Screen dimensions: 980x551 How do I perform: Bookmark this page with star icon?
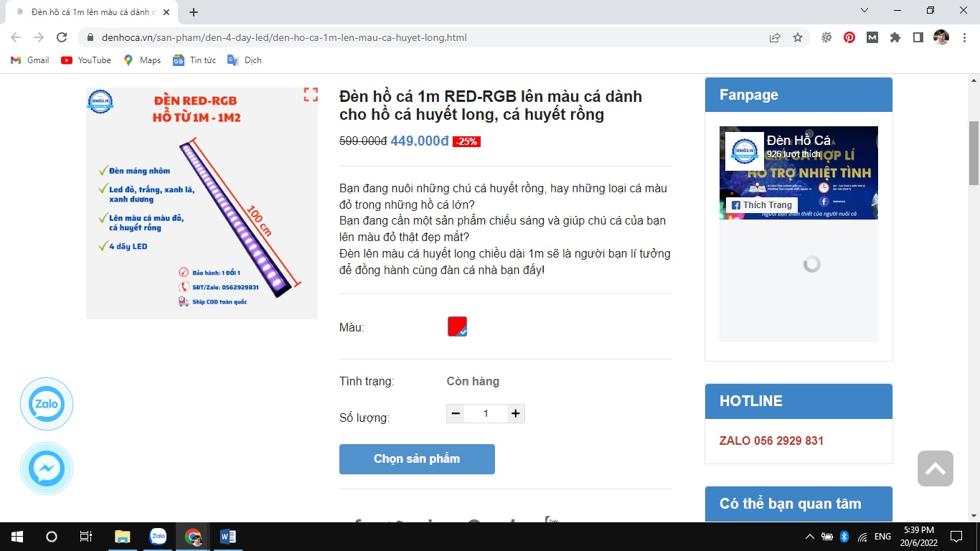798,37
